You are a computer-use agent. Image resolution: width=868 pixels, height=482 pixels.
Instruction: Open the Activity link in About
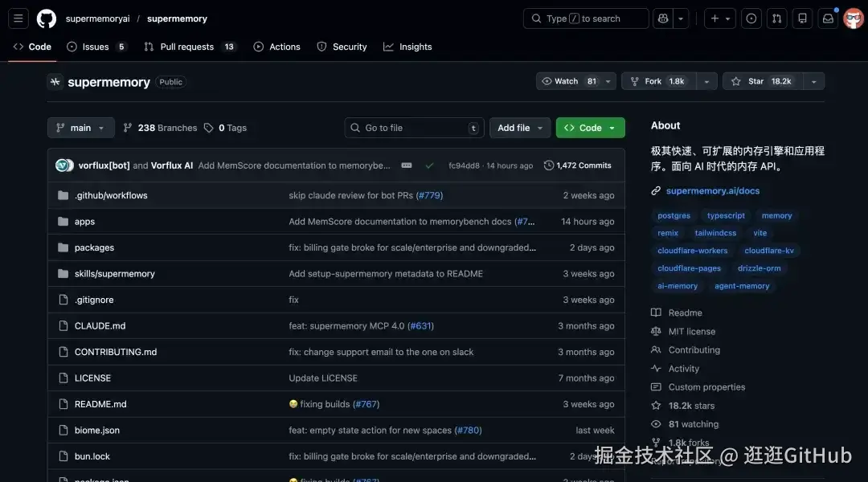click(675, 369)
